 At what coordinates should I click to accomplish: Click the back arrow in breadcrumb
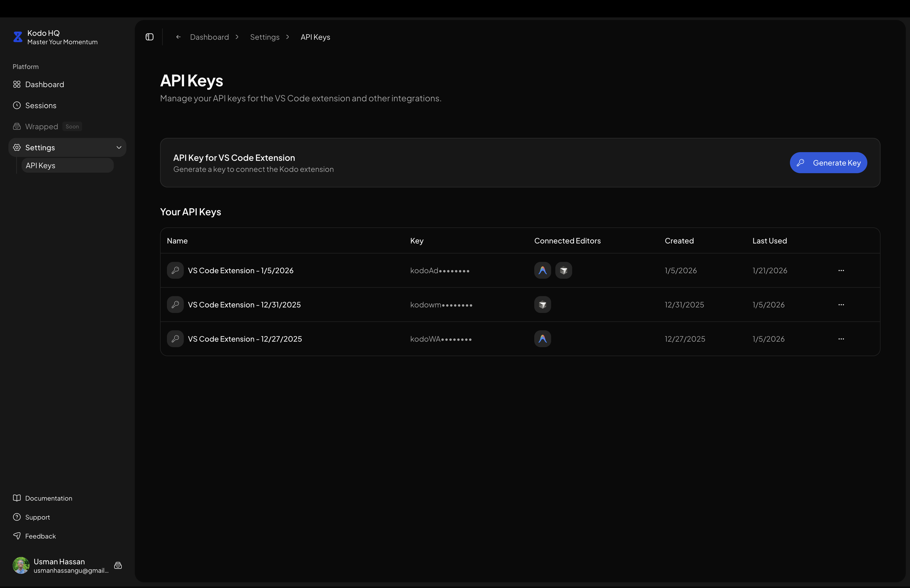(x=178, y=37)
